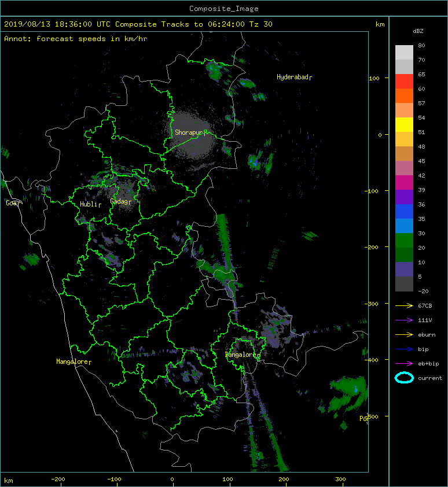Click the yellow 67CB arrow symbol
The image size is (448, 487).
click(404, 305)
